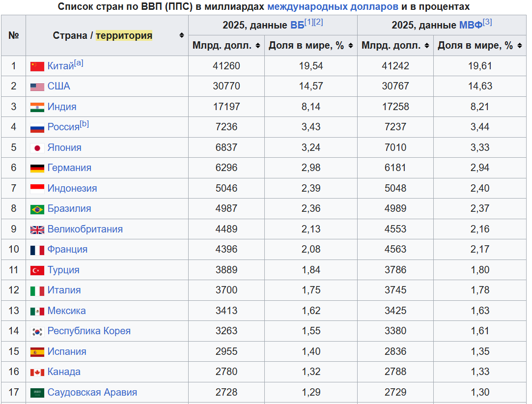Image resolution: width=532 pixels, height=404 pixels.
Task: Select the value 3380 in Республика Корея row
Action: [x=395, y=331]
